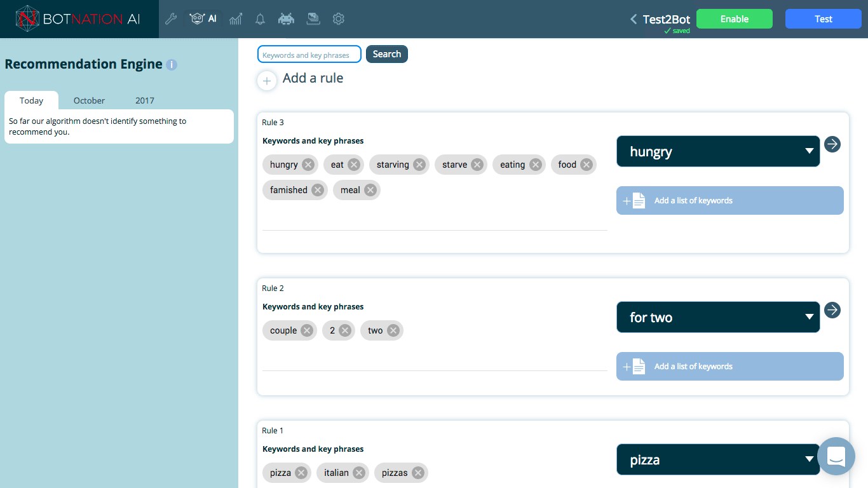Click the green Enable button
This screenshot has width=868, height=488.
click(x=734, y=19)
